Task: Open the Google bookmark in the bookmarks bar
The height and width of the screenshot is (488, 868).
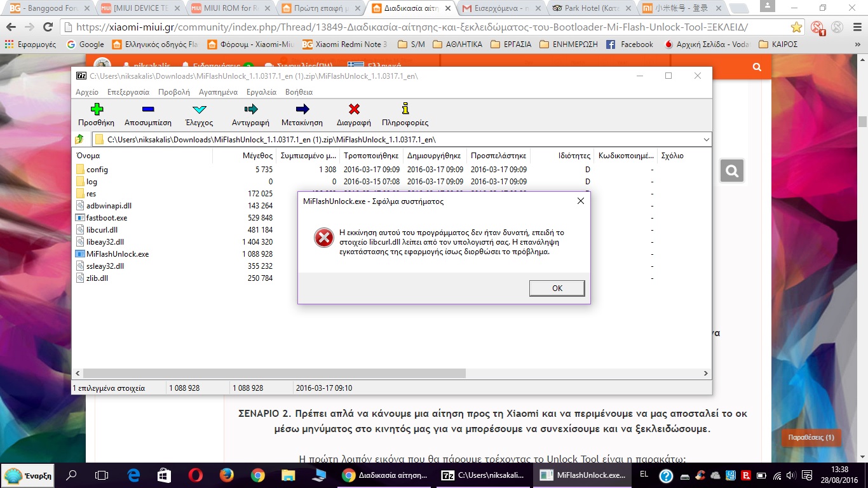Action: [x=85, y=44]
